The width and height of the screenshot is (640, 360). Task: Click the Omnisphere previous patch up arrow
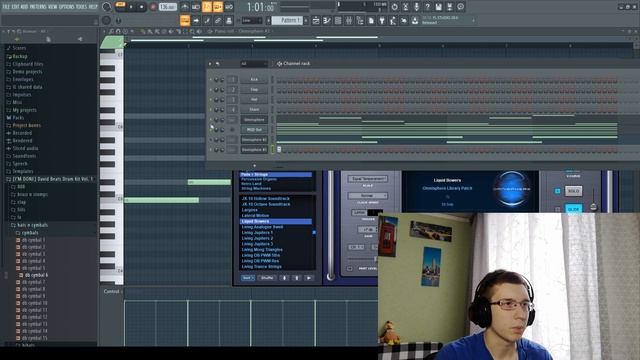tap(297, 278)
